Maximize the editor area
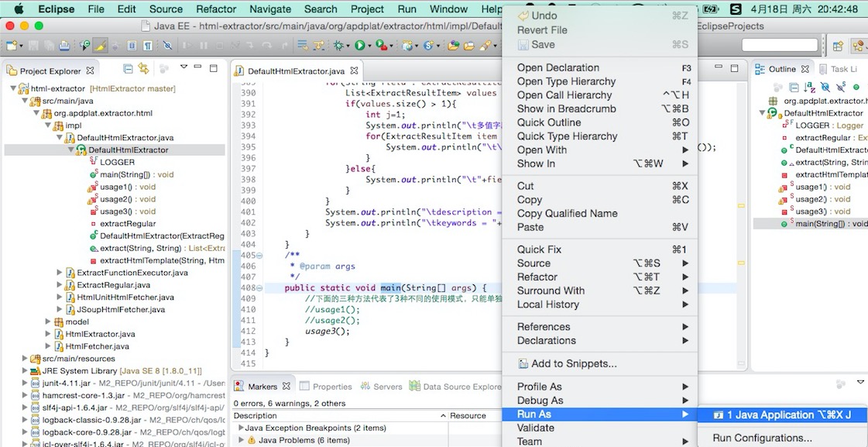 coord(734,68)
